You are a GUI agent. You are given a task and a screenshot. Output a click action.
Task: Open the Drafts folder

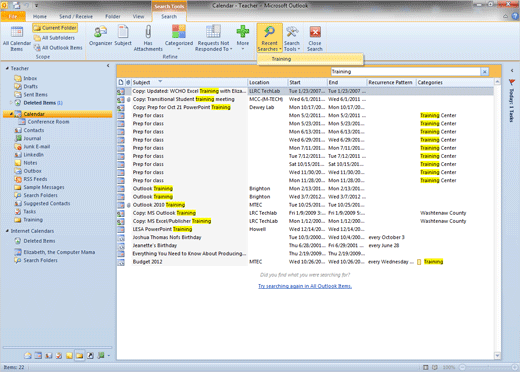pyautogui.click(x=30, y=86)
